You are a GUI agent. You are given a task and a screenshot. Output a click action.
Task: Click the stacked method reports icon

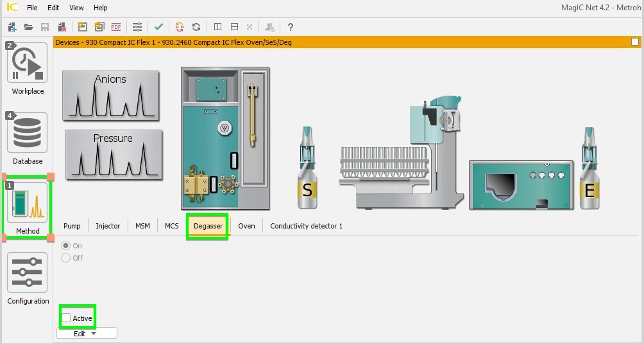tap(99, 27)
